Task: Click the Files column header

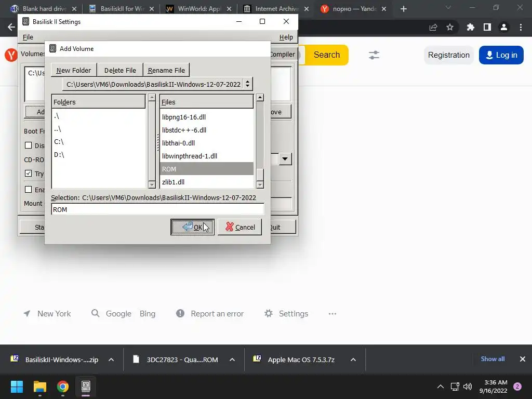Action: click(x=207, y=102)
